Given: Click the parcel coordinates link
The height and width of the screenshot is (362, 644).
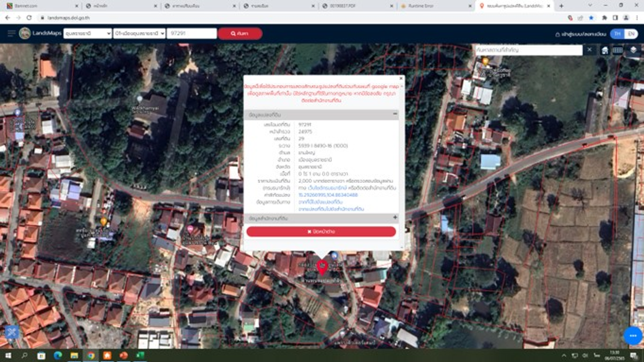Looking at the screenshot, I should click(335, 195).
